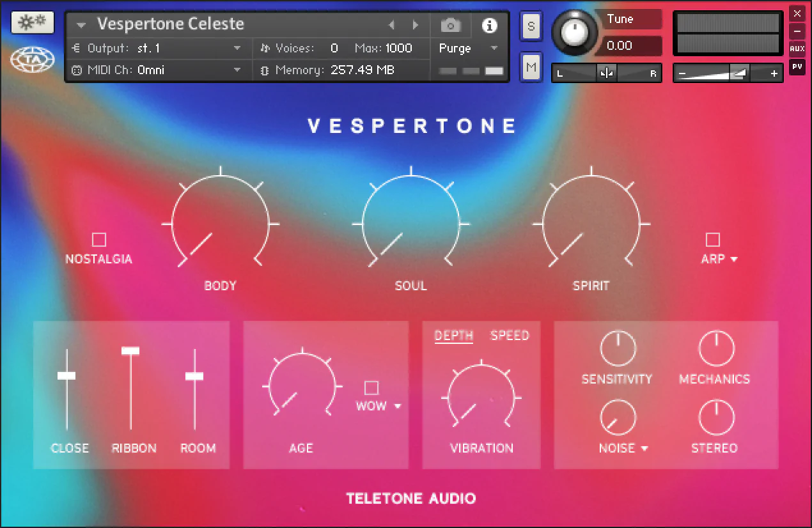The image size is (812, 528).
Task: Click the L/R pan slider
Action: point(607,74)
